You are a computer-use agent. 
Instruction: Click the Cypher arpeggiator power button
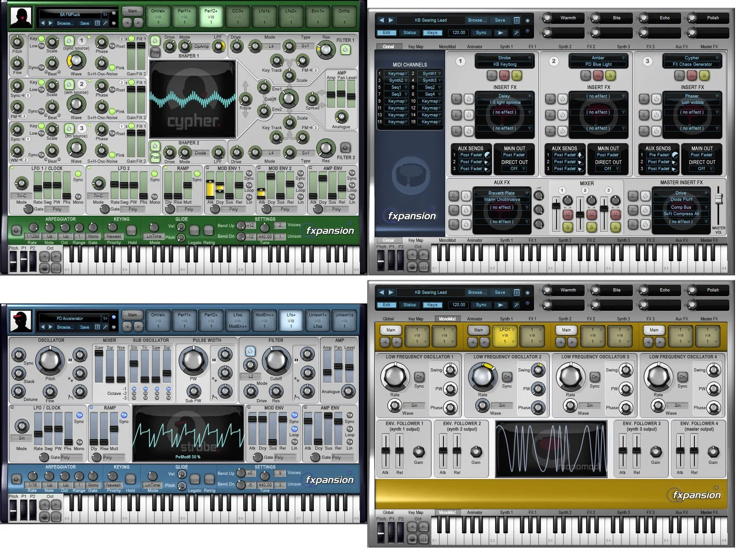click(16, 229)
